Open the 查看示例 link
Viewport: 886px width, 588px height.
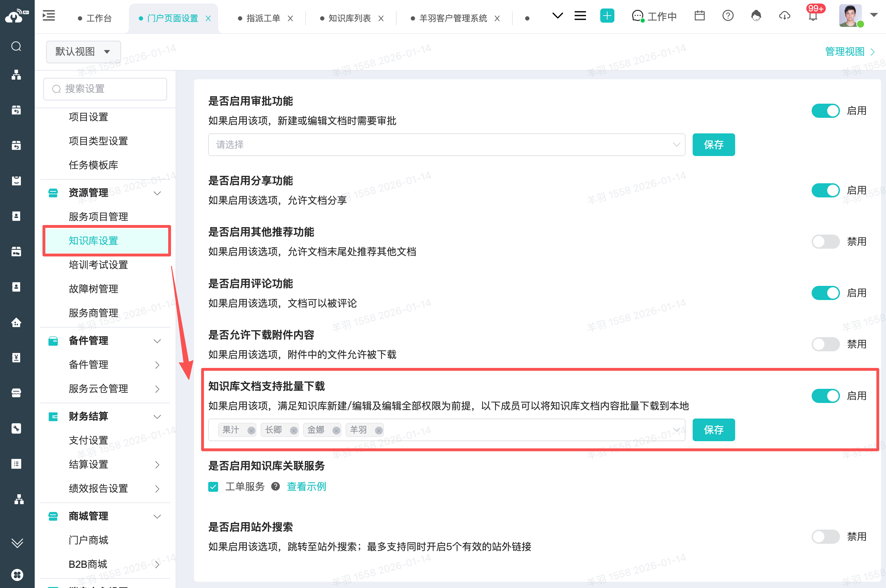306,486
